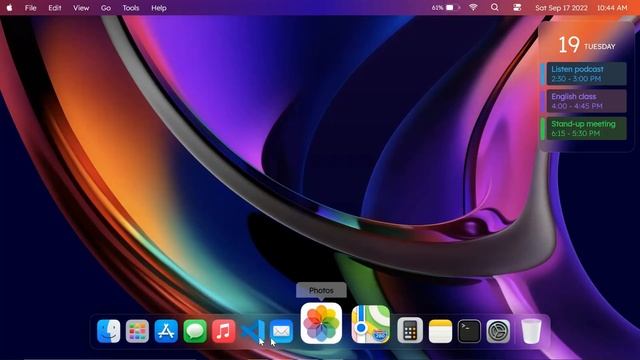Open the Go menu
This screenshot has width=640, height=360.
tap(106, 8)
